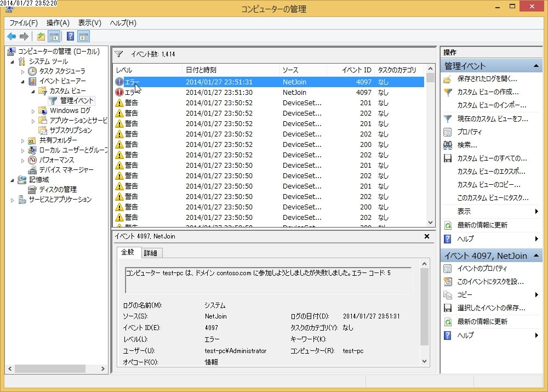Open the 共有フォルダー node

[x=58, y=140]
